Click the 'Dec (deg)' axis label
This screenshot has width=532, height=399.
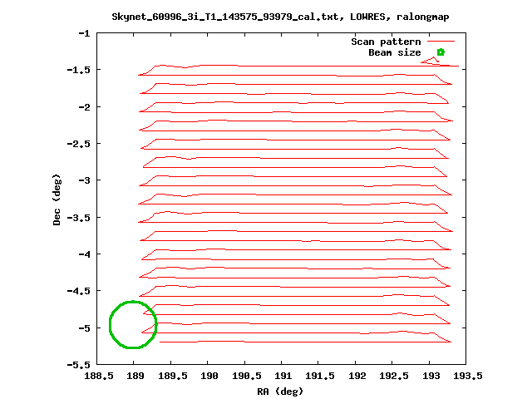click(x=57, y=199)
